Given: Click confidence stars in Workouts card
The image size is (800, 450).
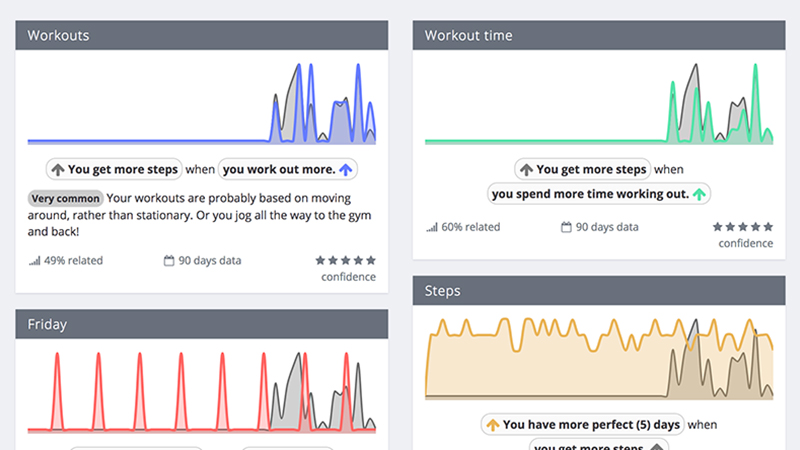Looking at the screenshot, I should click(x=345, y=260).
